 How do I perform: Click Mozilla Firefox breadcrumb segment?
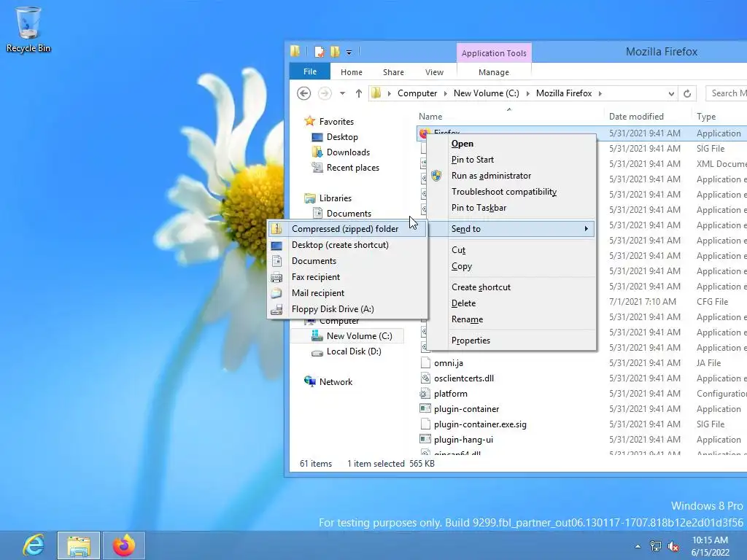point(564,93)
